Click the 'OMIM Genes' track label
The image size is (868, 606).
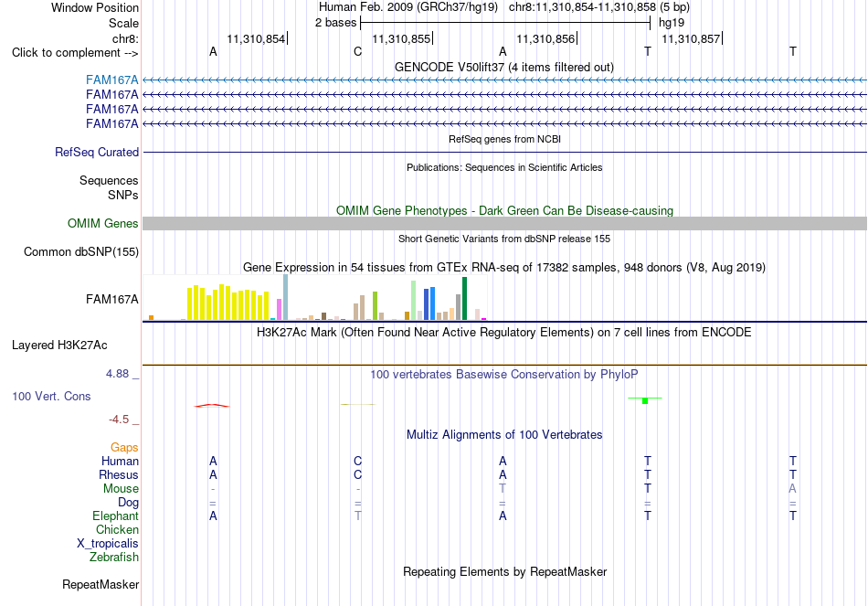coord(103,223)
